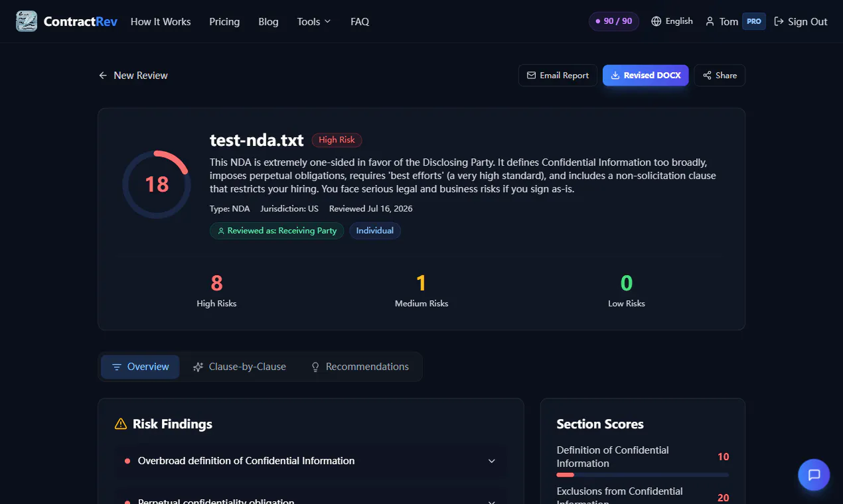Click the 90 / 90 credits badge
The width and height of the screenshot is (843, 504).
[x=614, y=21]
